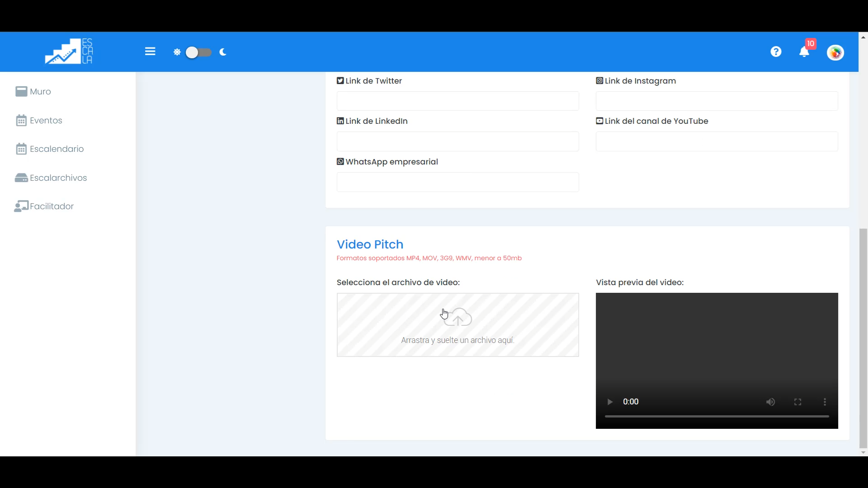Open the notifications bell
The width and height of the screenshot is (868, 488).
pyautogui.click(x=804, y=52)
